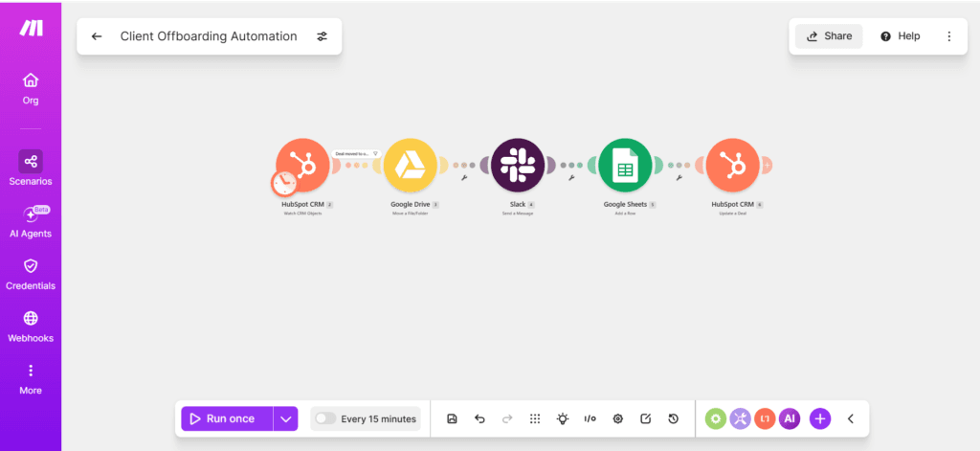Open the version history clock icon

point(673,418)
